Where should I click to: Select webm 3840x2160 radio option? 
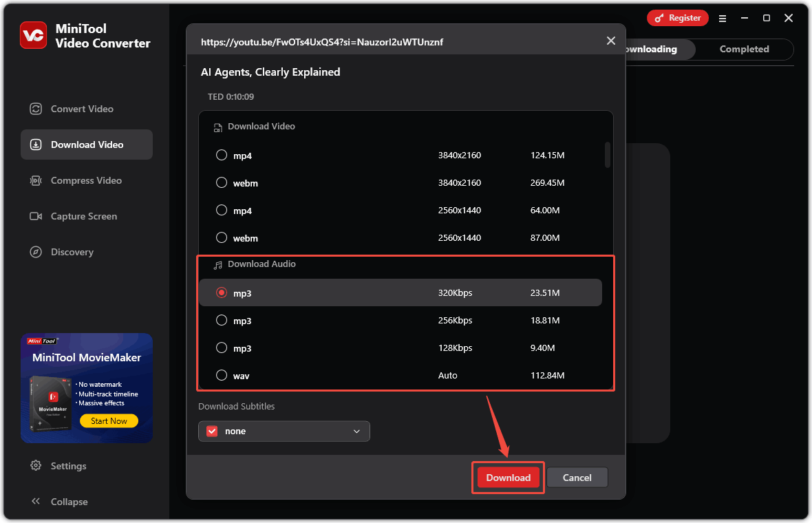222,182
